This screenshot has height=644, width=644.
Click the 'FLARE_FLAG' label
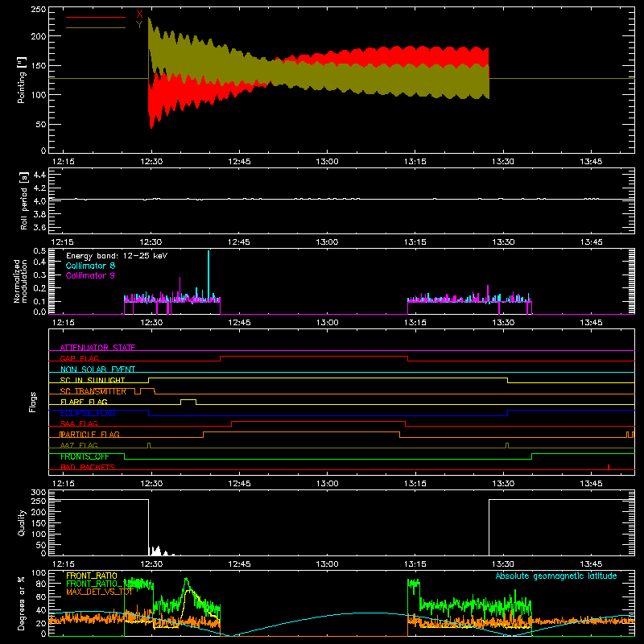pyautogui.click(x=84, y=402)
